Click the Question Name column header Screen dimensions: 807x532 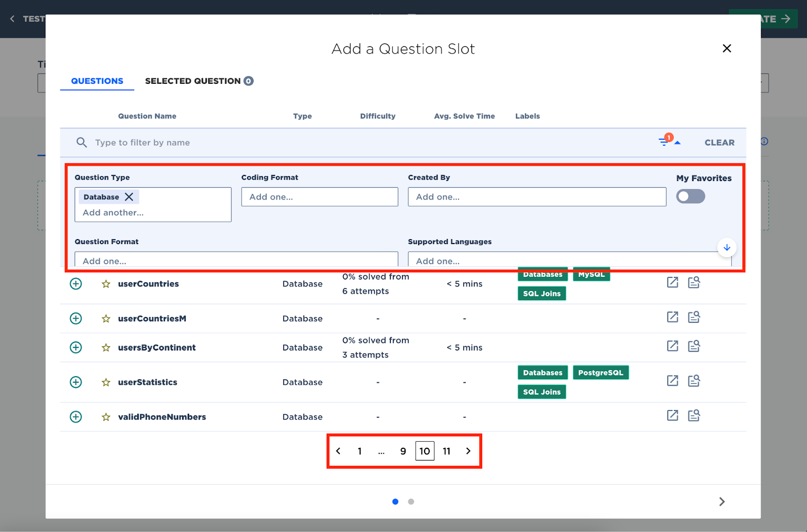coord(147,116)
